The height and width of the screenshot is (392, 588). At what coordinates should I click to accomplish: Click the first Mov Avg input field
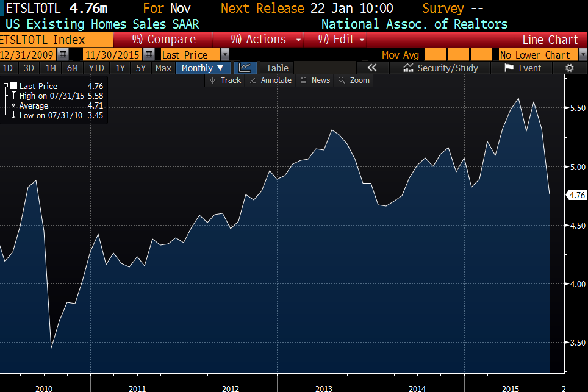pos(435,55)
